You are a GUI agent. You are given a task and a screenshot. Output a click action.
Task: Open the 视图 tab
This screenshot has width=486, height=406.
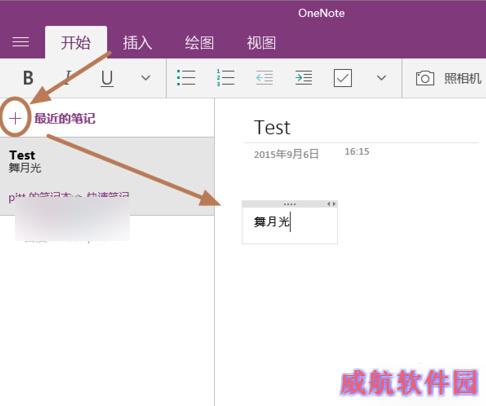(261, 43)
